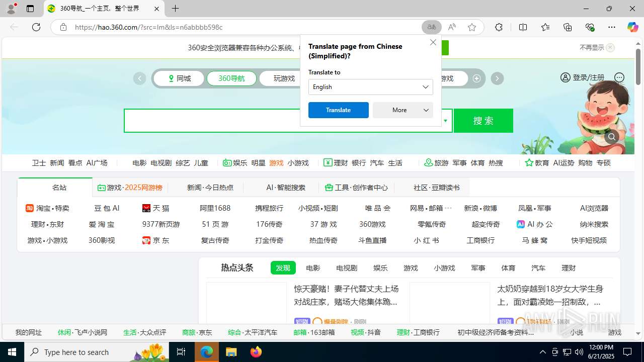Open Edge settings and more menu

[x=612, y=27]
